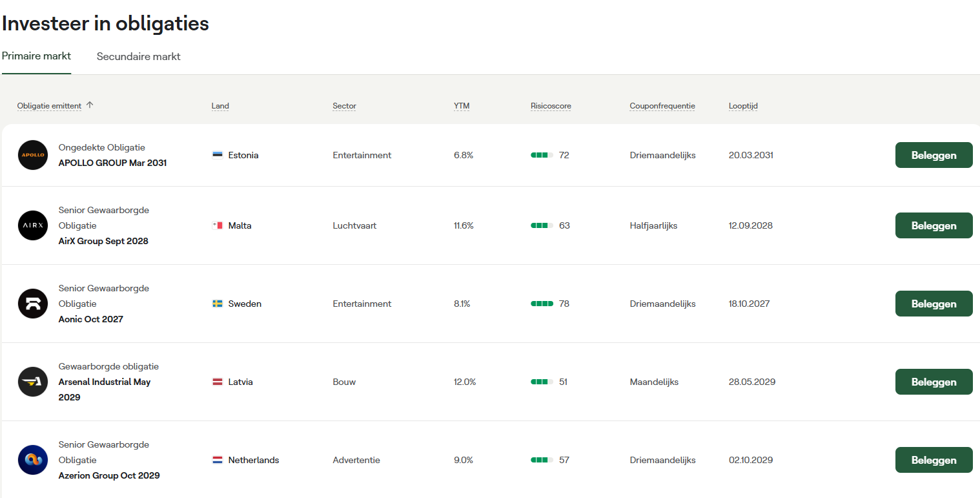The width and height of the screenshot is (980, 498).
Task: Click the Maandelijks coupon frequency
Action: coord(654,382)
